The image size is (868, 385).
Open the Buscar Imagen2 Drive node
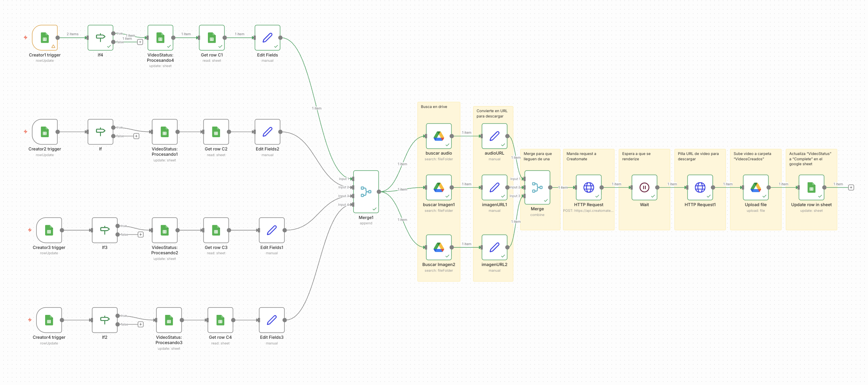[439, 247]
